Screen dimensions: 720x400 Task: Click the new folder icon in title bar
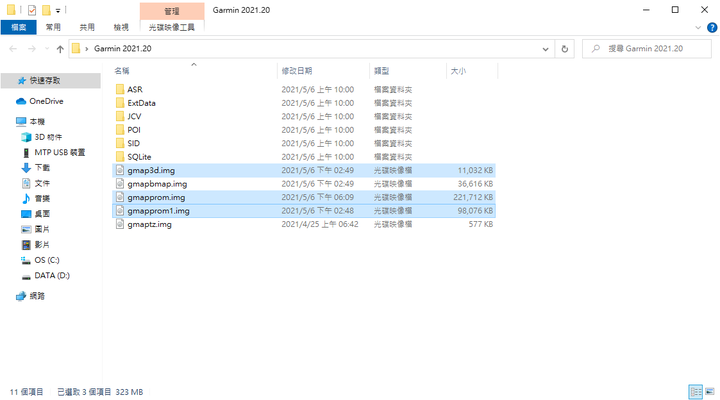(x=46, y=10)
